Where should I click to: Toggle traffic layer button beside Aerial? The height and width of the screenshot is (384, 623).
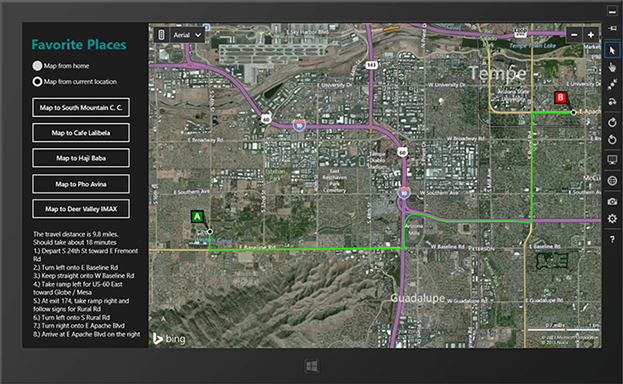(161, 35)
